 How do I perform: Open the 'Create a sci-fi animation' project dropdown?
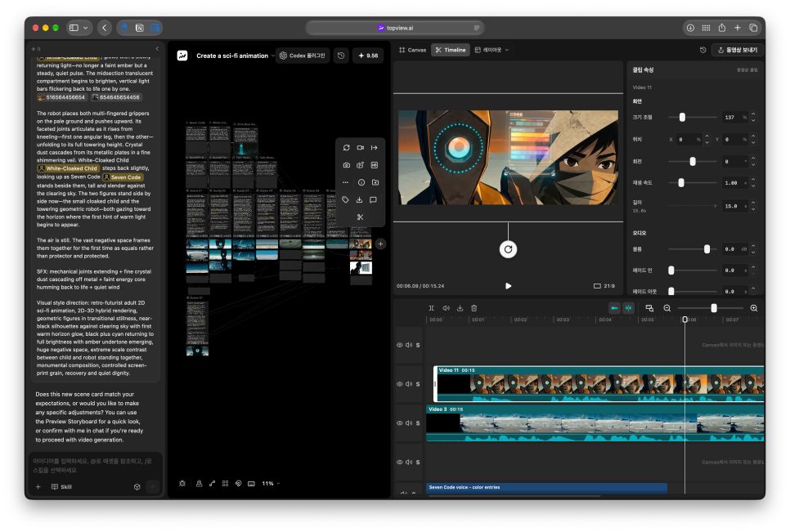tap(236, 56)
